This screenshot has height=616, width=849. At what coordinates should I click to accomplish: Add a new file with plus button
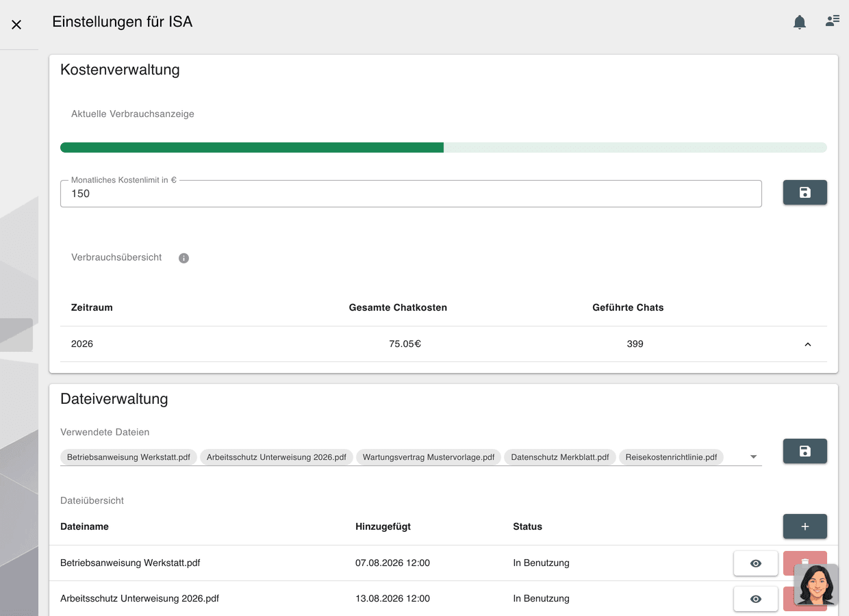click(805, 526)
